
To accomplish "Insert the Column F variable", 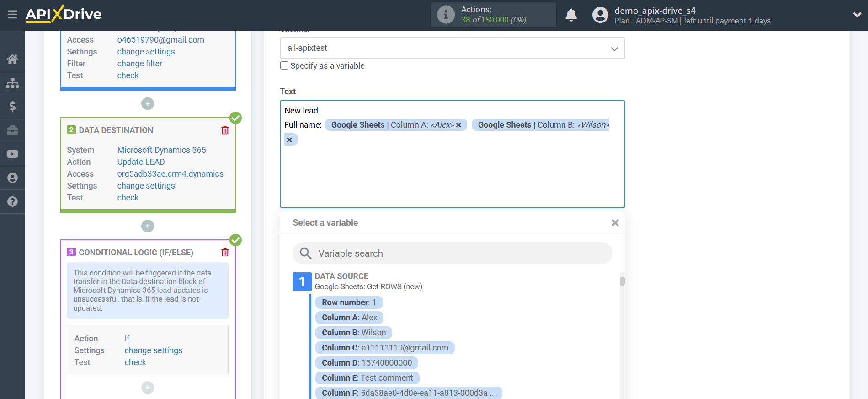I will 409,393.
